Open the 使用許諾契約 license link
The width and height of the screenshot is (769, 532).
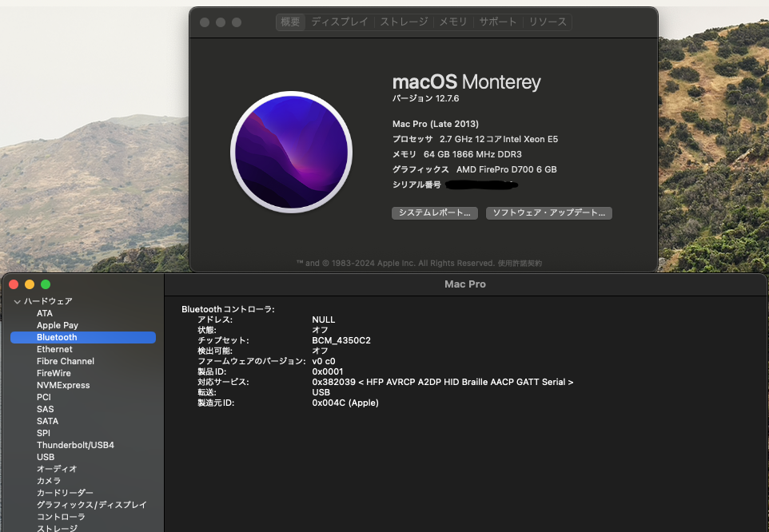(520, 263)
